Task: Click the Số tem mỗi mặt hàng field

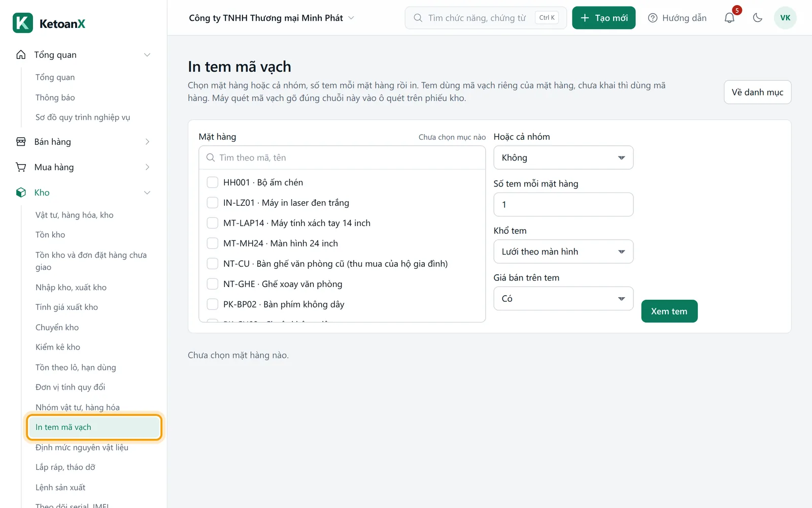Action: click(563, 205)
